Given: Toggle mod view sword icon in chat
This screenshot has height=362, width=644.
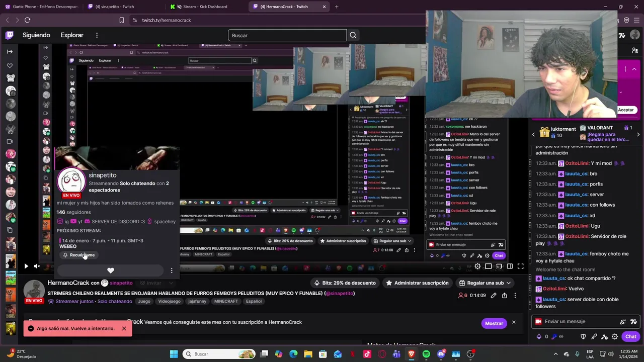Looking at the screenshot, I should 594,336.
